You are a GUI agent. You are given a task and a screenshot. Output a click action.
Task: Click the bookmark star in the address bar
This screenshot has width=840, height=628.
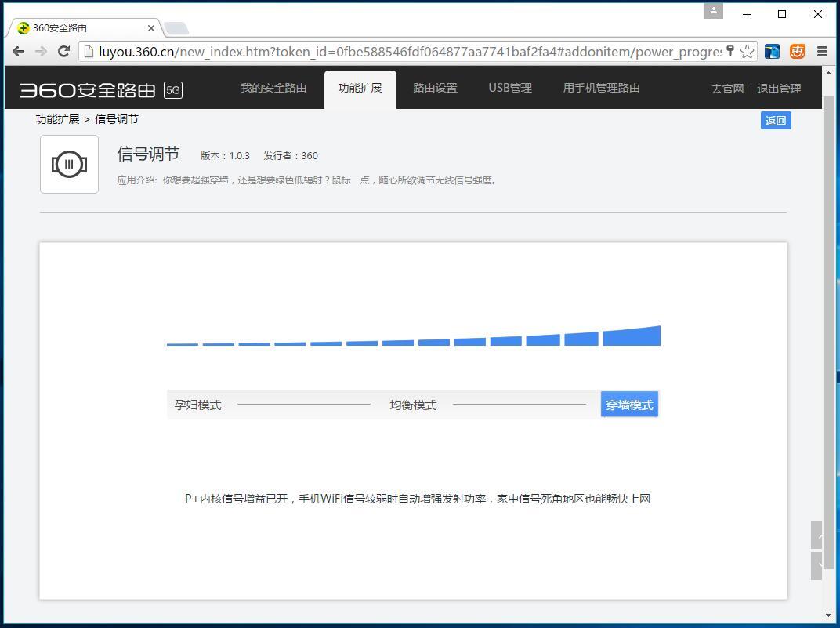748,51
